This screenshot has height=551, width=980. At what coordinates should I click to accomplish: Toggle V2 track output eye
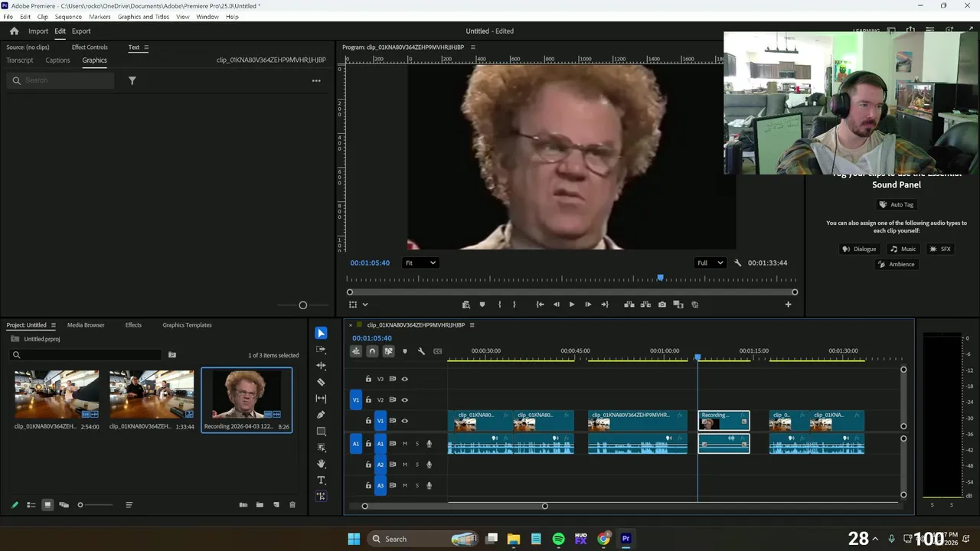pos(405,399)
